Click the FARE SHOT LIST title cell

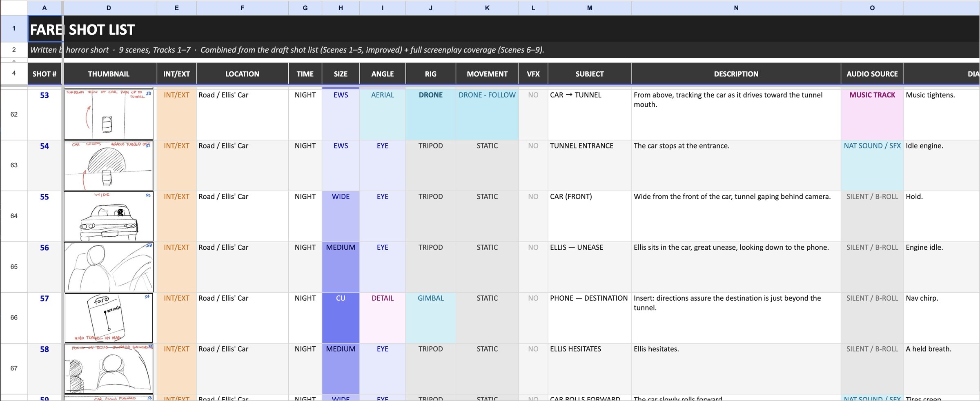[45, 29]
